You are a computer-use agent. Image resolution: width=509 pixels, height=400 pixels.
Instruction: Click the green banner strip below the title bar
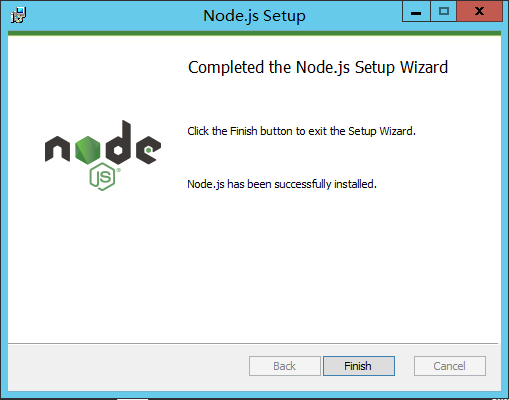coord(254,33)
